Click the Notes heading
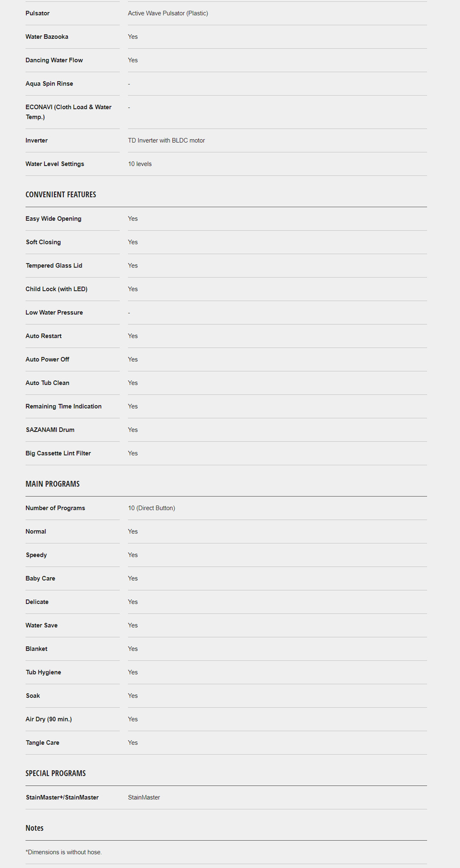This screenshot has height=868, width=460. pos(34,828)
